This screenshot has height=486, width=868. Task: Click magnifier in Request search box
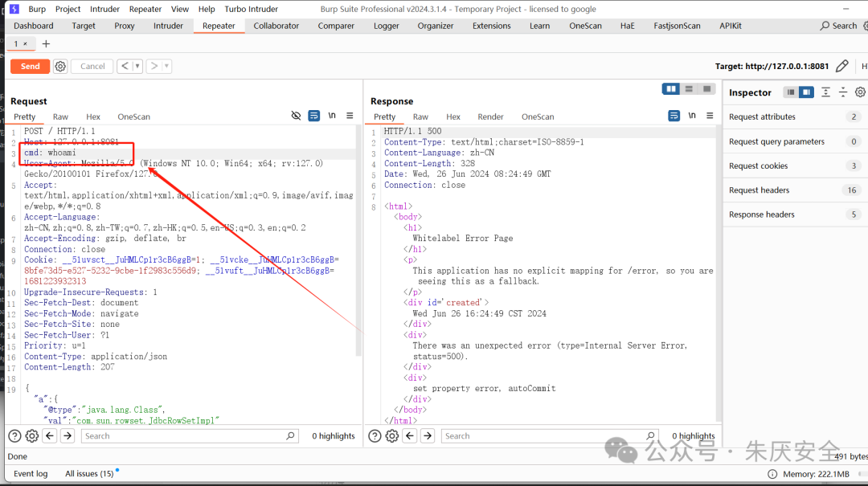pos(290,436)
